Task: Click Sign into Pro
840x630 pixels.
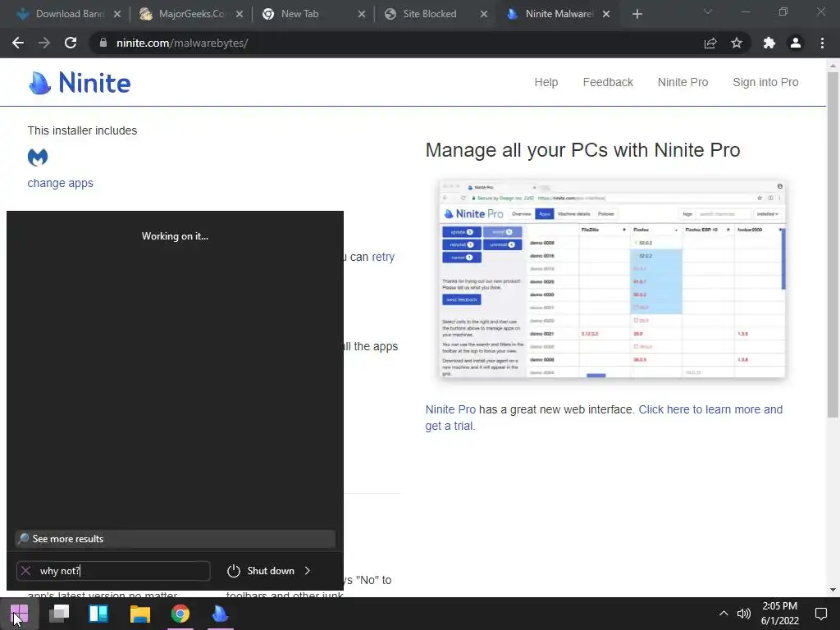Action: (x=765, y=82)
